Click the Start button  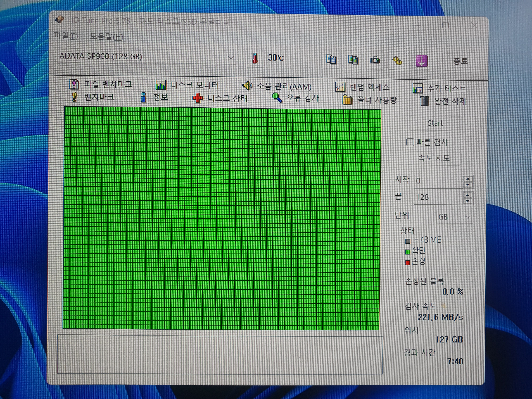pos(435,123)
